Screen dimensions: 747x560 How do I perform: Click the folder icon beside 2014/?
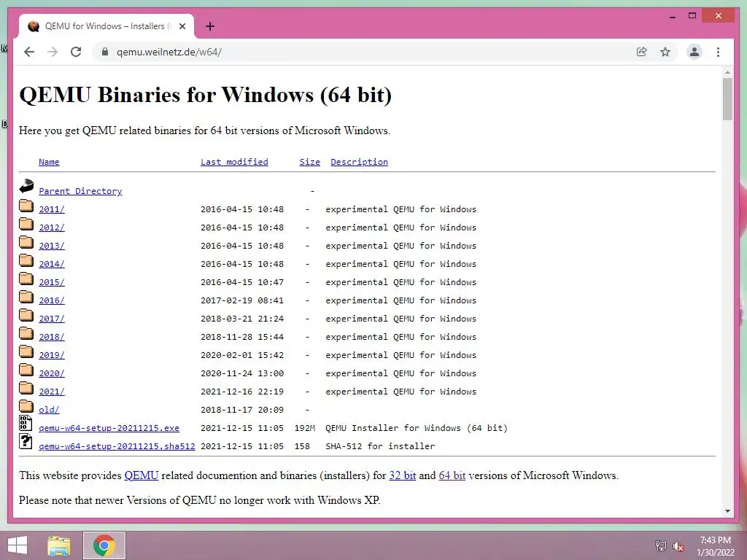click(26, 260)
